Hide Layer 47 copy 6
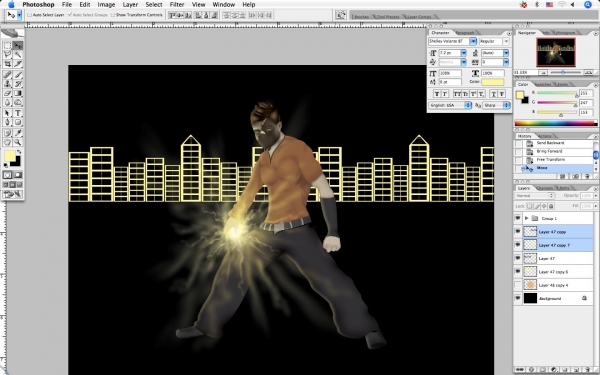600x375 pixels. click(518, 272)
